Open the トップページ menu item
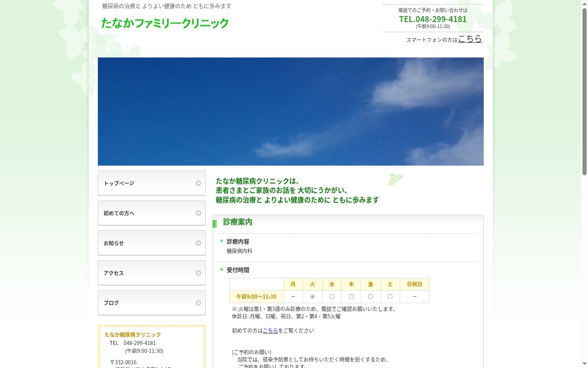The height and width of the screenshot is (368, 588). [152, 183]
